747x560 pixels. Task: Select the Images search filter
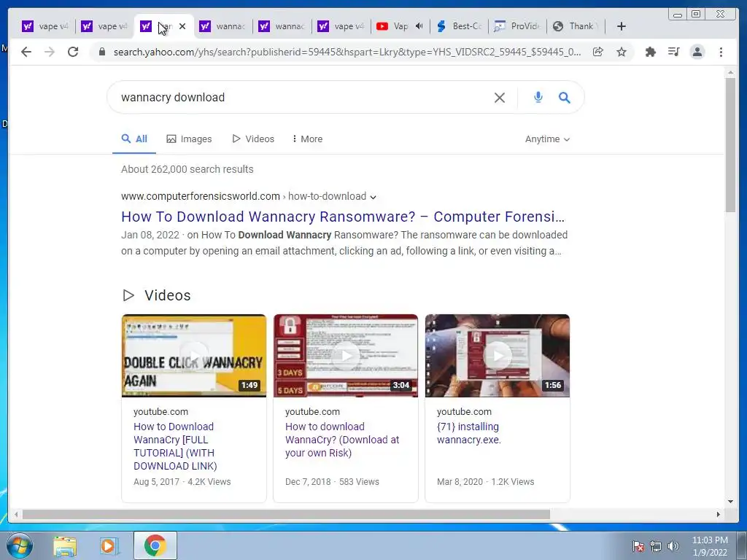point(189,139)
